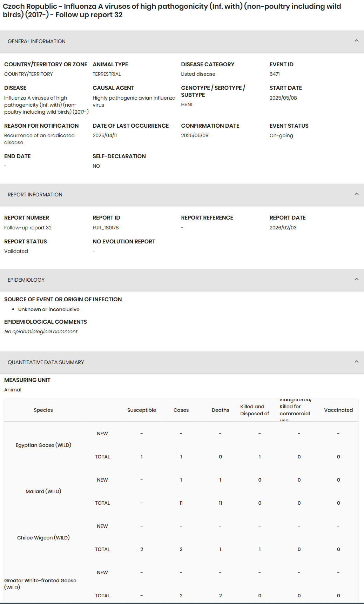Screen dimensions: 364x604
Task: Click the Report ID FUR_180178 value
Action: 106,228
